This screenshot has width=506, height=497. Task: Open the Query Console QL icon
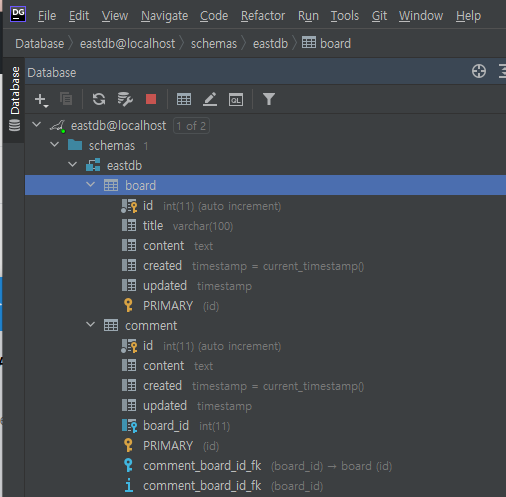(x=236, y=100)
